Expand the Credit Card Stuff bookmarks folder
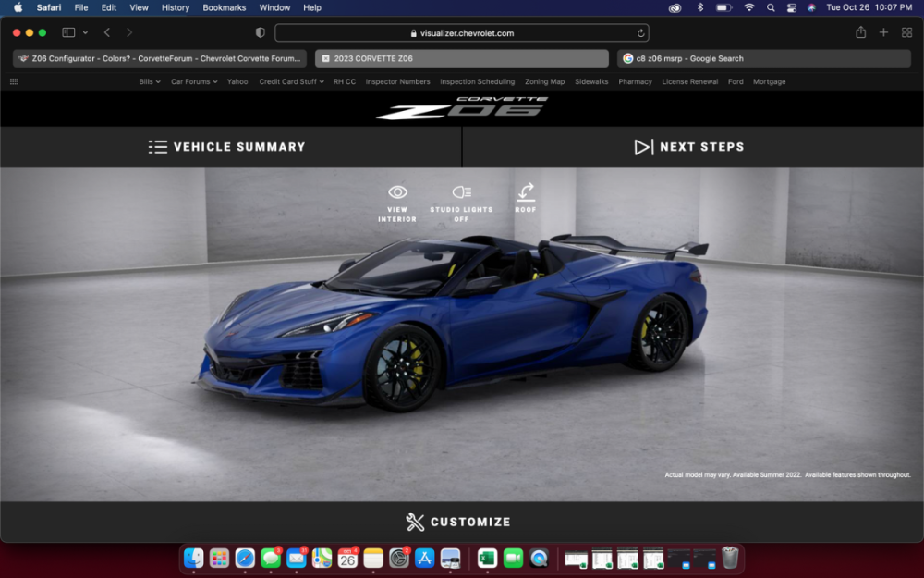 click(x=292, y=82)
